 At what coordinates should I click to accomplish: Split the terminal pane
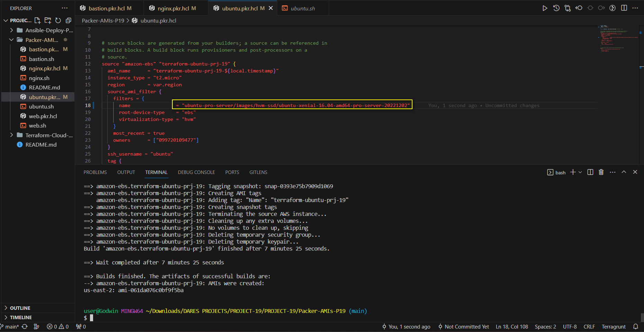(x=590, y=172)
